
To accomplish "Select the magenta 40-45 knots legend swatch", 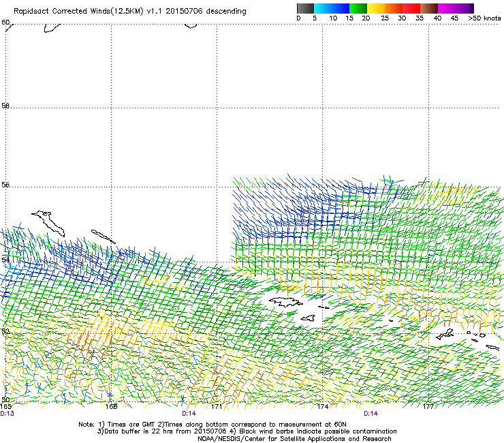I will coord(447,8).
